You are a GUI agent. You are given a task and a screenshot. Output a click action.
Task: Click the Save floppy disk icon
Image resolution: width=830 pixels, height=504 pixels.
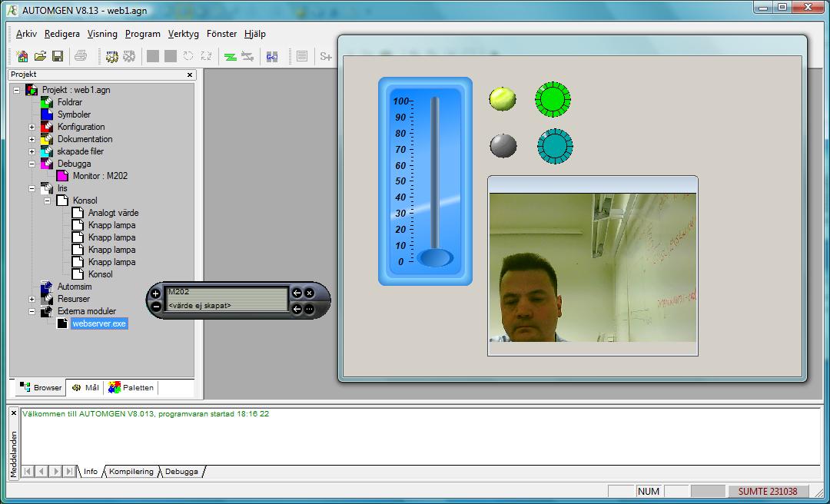click(x=58, y=56)
